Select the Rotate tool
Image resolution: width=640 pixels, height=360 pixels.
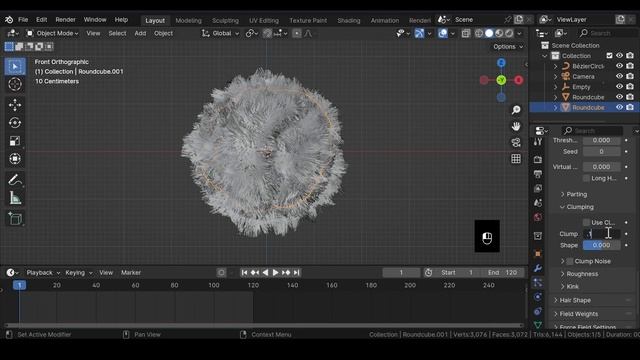(x=15, y=123)
